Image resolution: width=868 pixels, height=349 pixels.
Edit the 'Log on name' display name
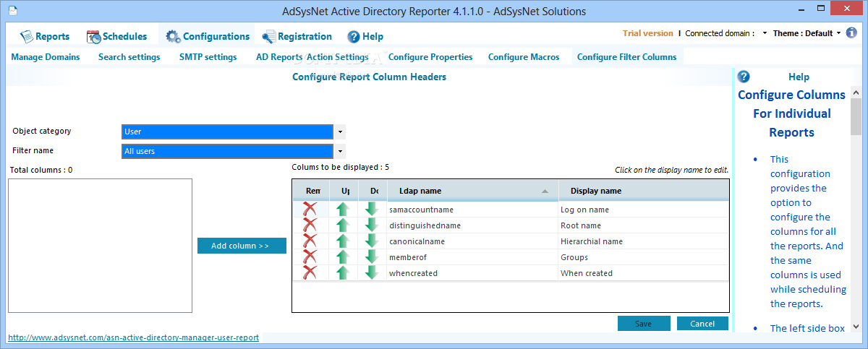[x=643, y=210]
